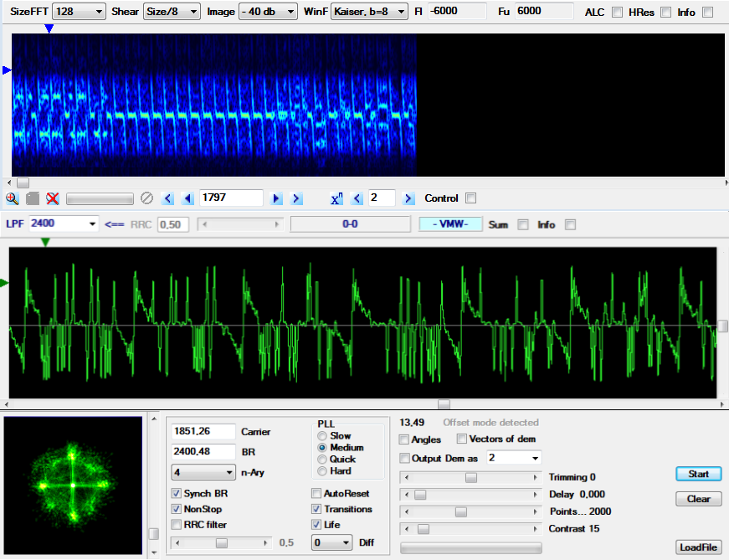Click the green marker above the waveform
729x560 pixels.
tap(45, 242)
